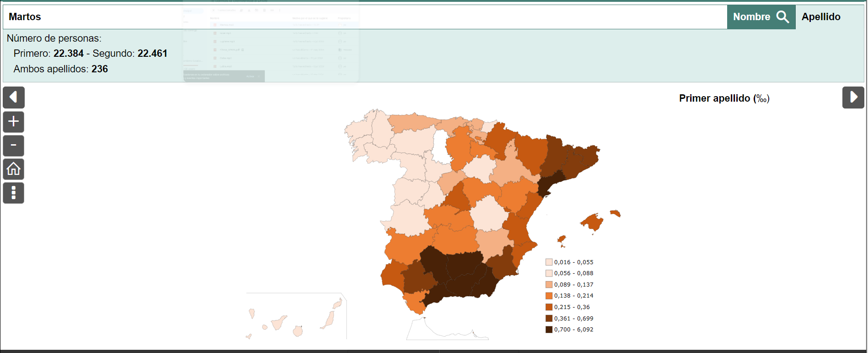Focus the Martos search input field

365,17
